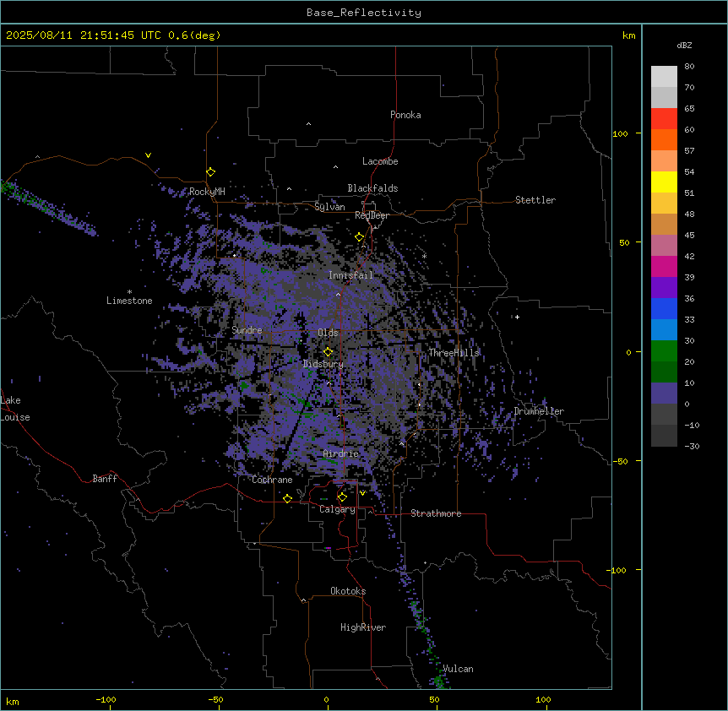This screenshot has height=711, width=728.
Task: Click the Banff label
Action: pos(105,479)
